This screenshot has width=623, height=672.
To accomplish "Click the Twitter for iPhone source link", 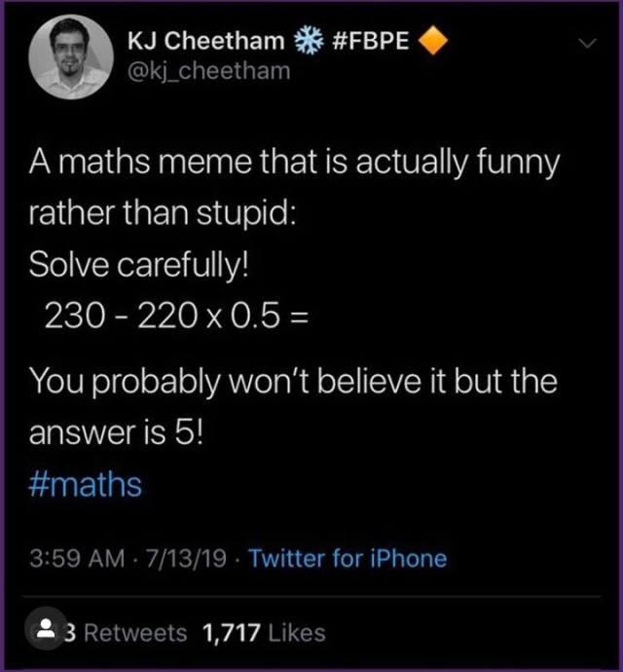I will (348, 558).
